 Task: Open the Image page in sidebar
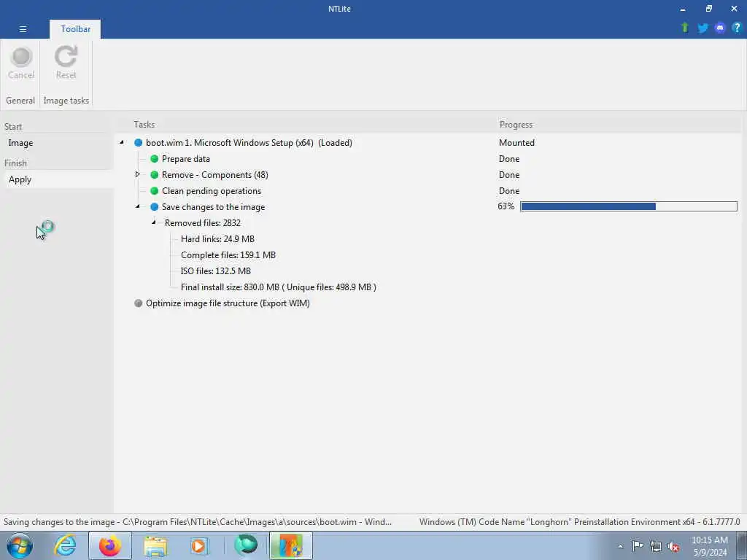point(57,143)
